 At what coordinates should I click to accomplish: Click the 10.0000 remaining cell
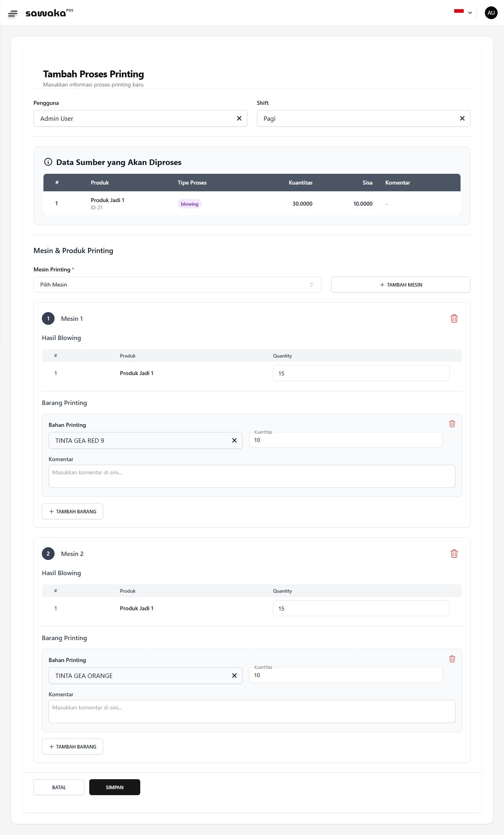363,204
